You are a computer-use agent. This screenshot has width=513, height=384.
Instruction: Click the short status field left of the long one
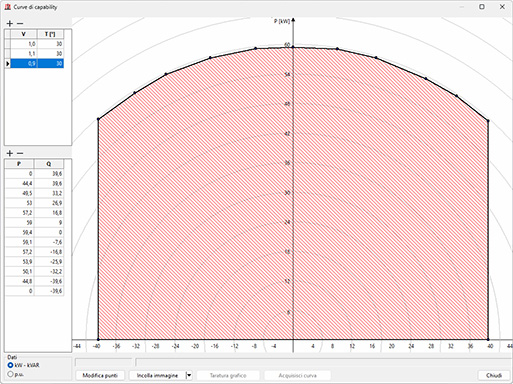(104, 362)
